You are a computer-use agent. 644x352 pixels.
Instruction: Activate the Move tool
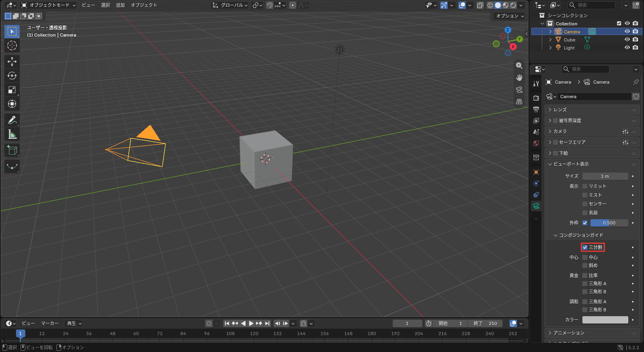tap(12, 62)
